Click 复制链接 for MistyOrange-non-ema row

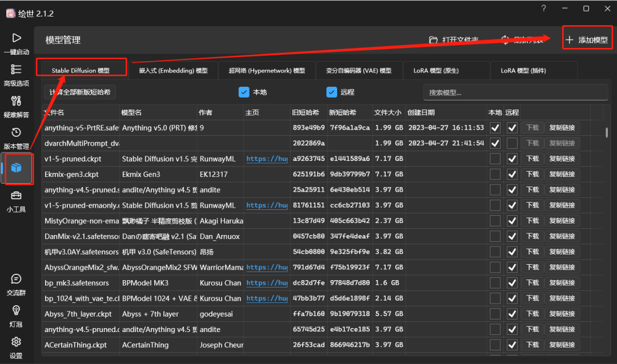pos(562,221)
